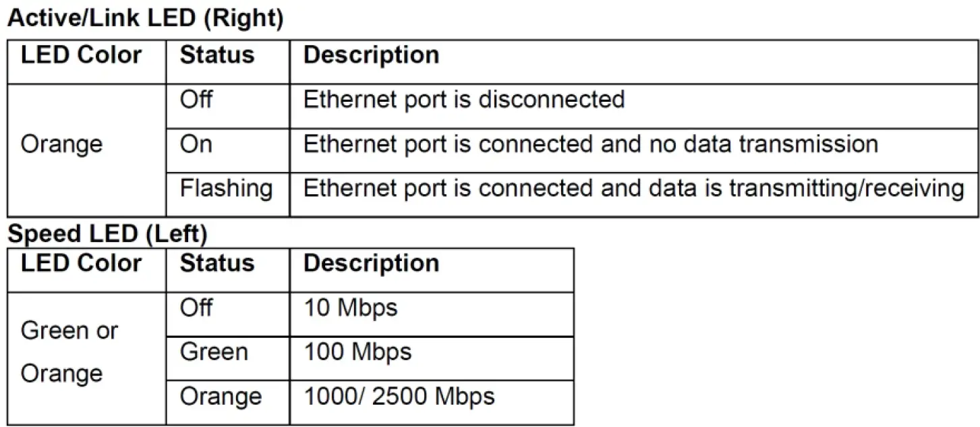Select the On status cell
The height and width of the screenshot is (427, 980).
coord(196,144)
